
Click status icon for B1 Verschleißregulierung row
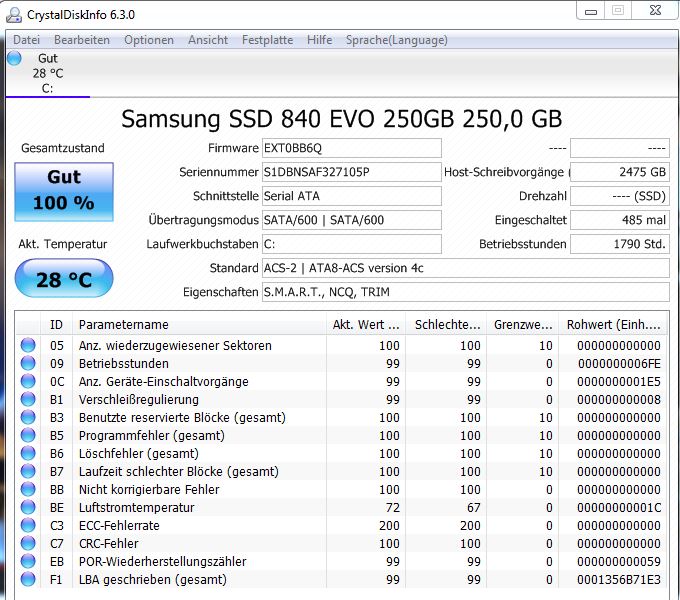28,399
